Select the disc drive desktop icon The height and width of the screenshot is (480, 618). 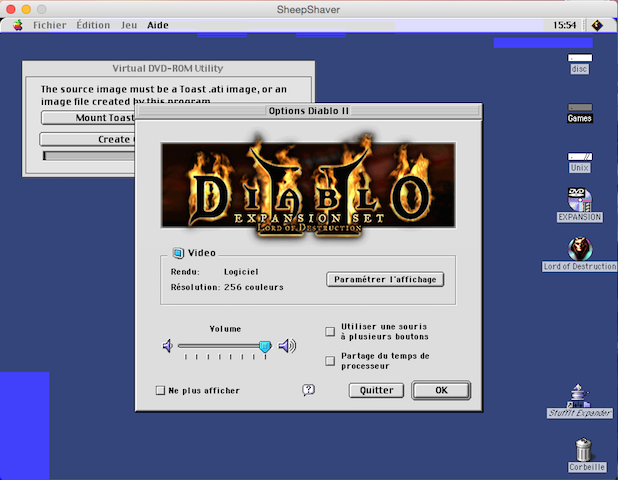(579, 64)
